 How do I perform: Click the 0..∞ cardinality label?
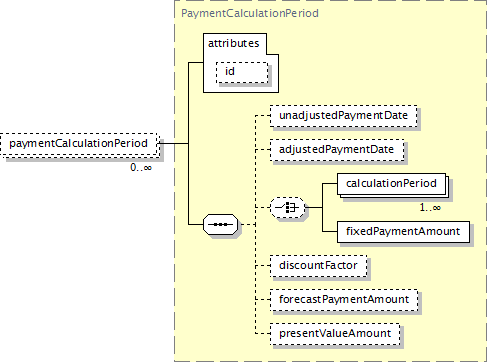pos(141,167)
